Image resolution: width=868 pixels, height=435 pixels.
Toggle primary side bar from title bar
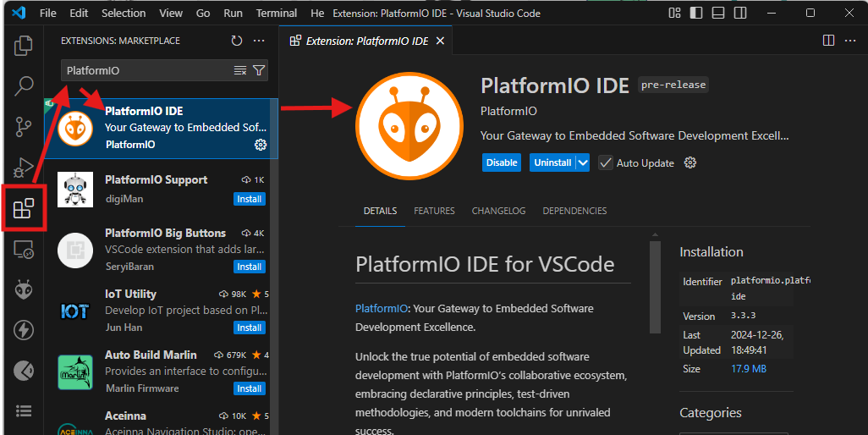click(696, 13)
